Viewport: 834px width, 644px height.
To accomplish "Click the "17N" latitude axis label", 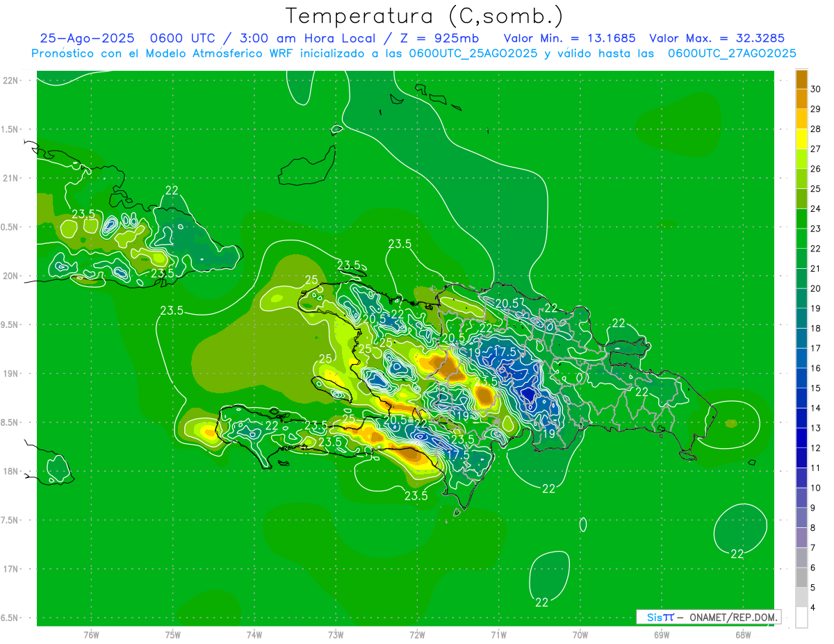I will 11,569.
